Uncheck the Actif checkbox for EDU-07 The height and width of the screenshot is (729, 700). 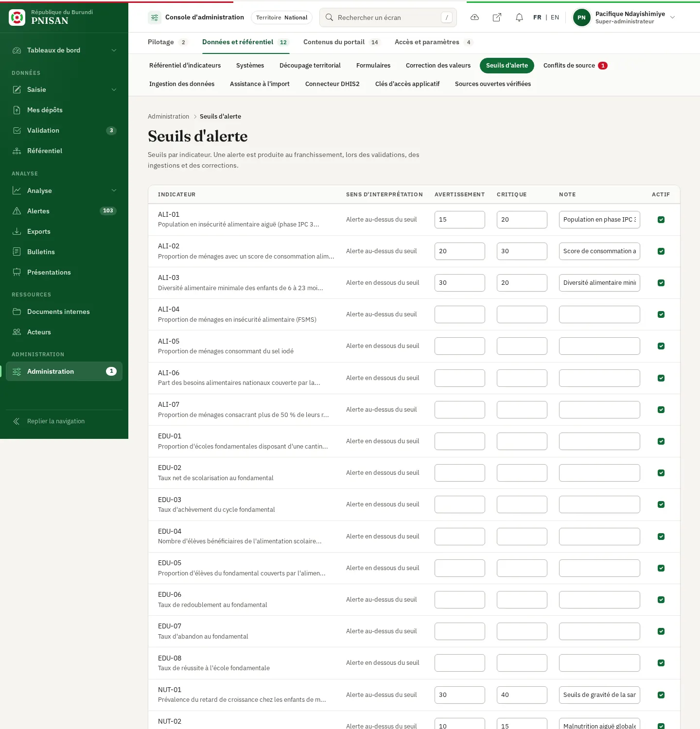click(x=661, y=631)
